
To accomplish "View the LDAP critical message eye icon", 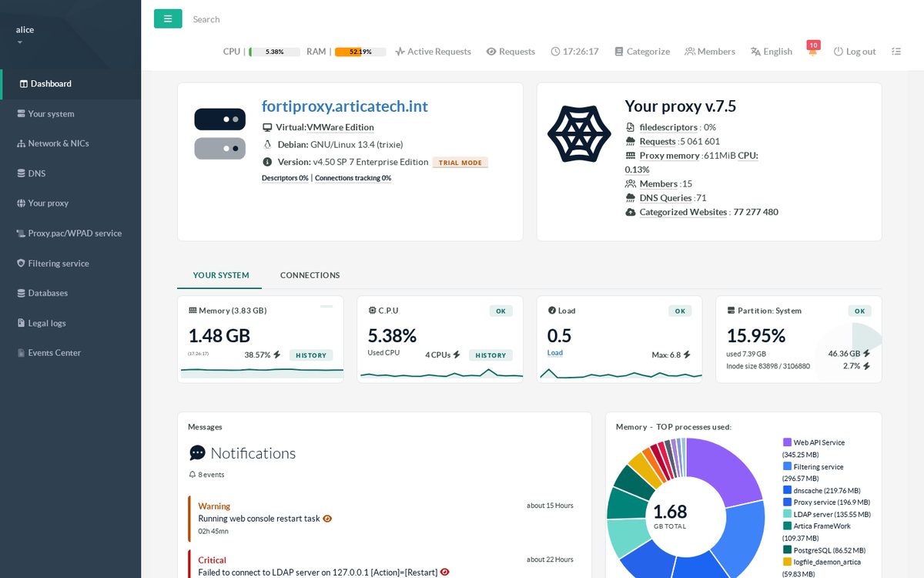I will point(444,573).
